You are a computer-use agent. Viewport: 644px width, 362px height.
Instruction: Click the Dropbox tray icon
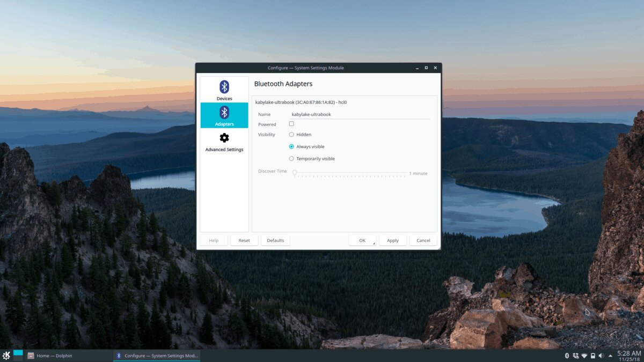coord(575,356)
